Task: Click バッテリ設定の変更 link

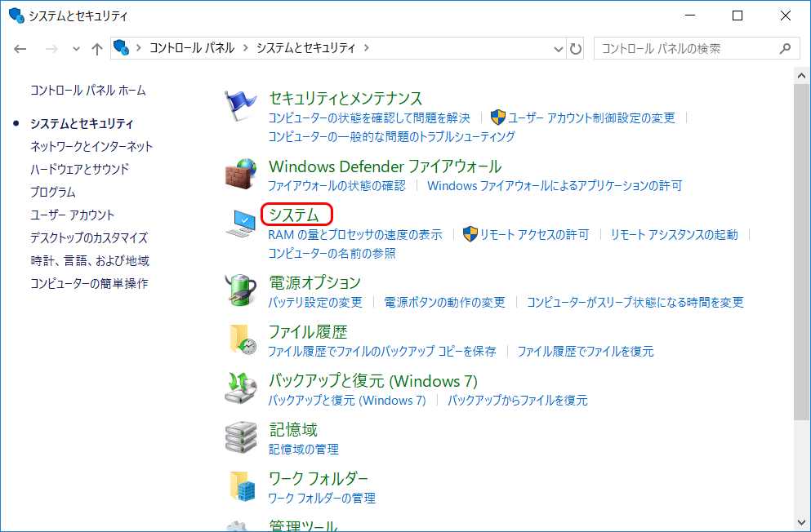Action: [x=315, y=302]
